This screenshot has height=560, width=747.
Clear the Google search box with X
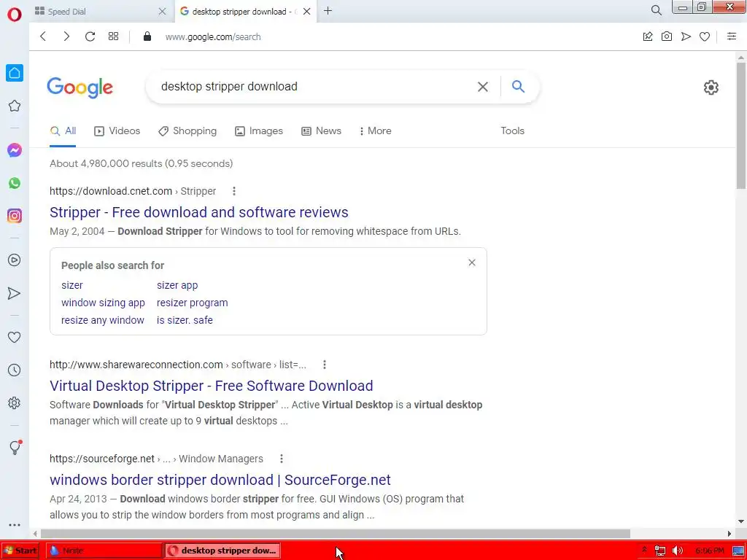coord(483,87)
